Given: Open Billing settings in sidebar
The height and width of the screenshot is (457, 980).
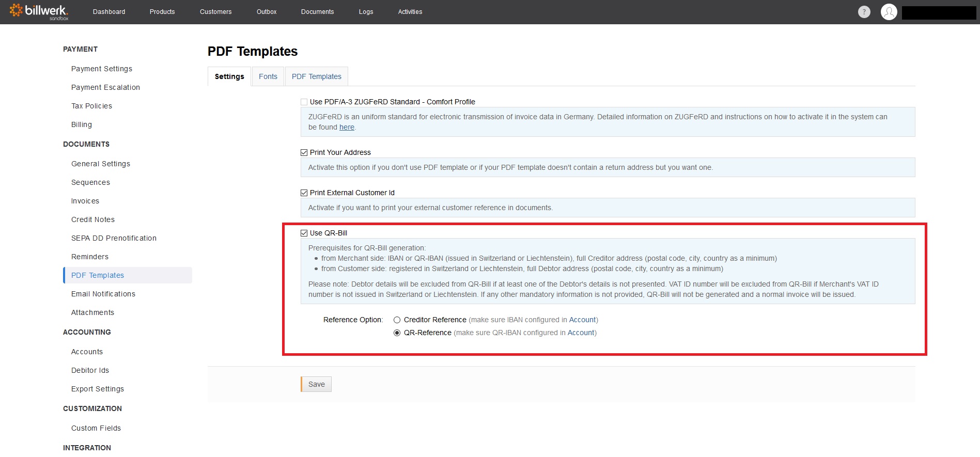Looking at the screenshot, I should 82,124.
